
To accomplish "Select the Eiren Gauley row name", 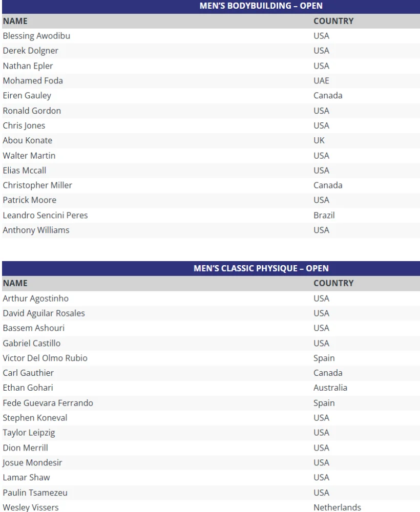I will [27, 96].
